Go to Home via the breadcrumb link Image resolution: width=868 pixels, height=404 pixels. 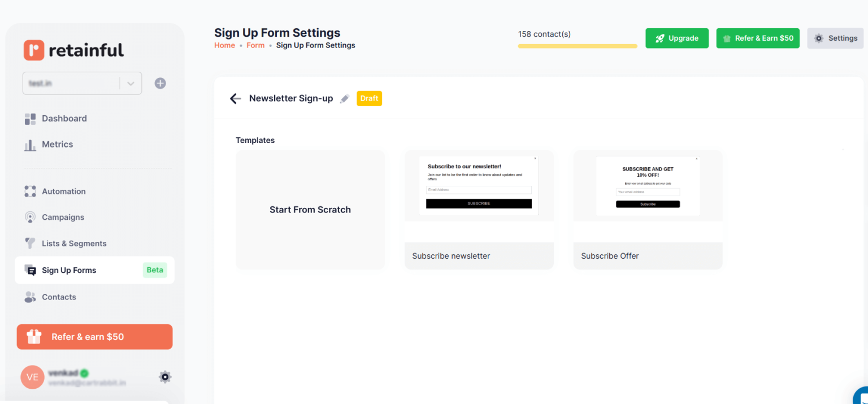tap(224, 45)
